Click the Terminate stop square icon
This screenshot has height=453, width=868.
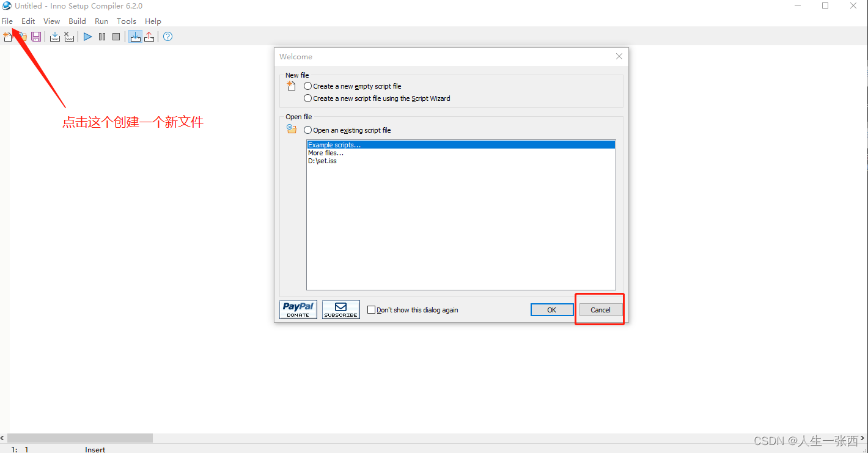116,37
